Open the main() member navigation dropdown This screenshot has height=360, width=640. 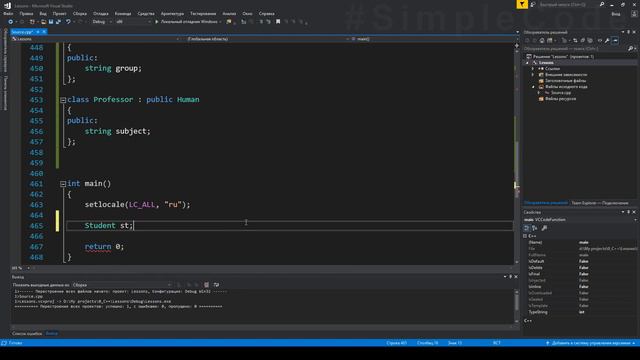[433, 39]
